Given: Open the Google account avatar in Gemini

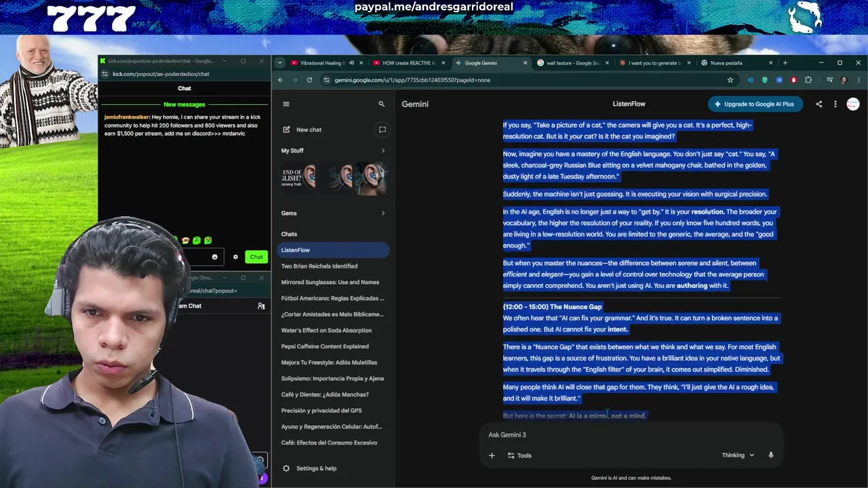Looking at the screenshot, I should pyautogui.click(x=853, y=104).
